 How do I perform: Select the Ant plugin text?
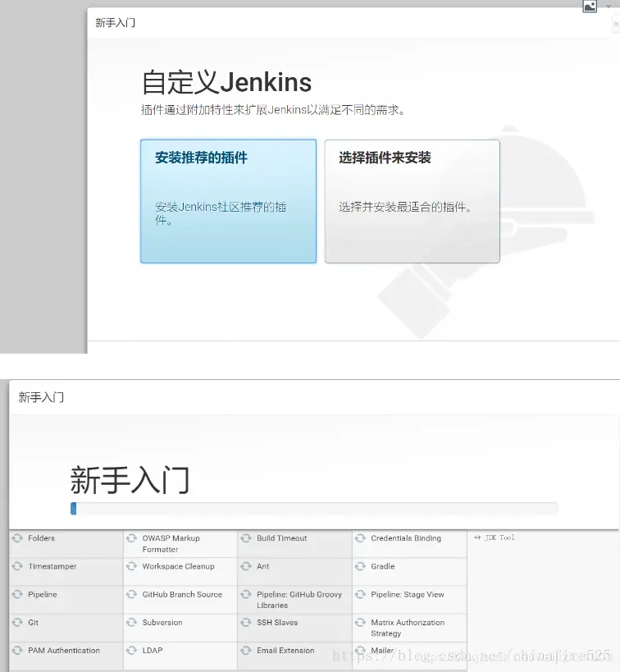[263, 566]
